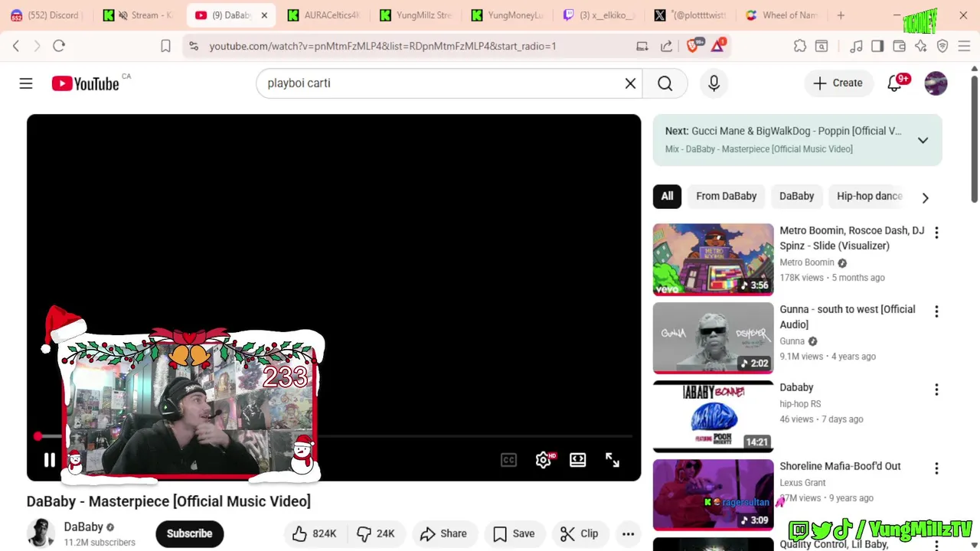
Task: Toggle theater mode in player
Action: [577, 460]
